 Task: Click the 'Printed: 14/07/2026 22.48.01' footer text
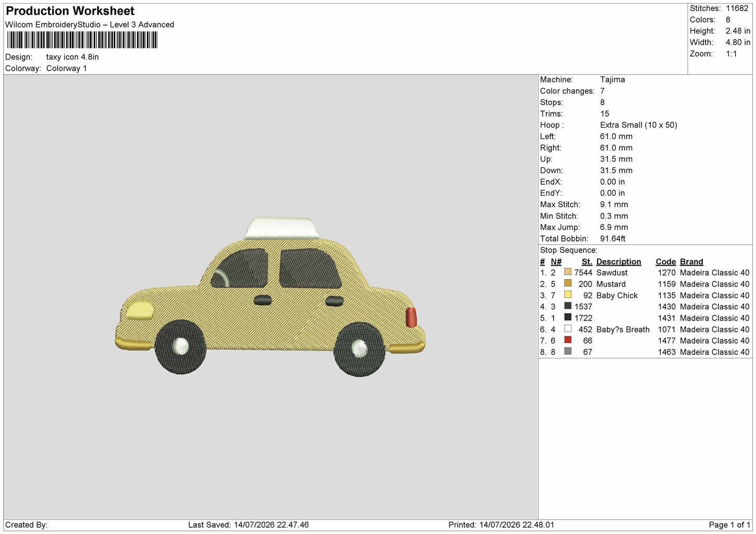point(501,525)
